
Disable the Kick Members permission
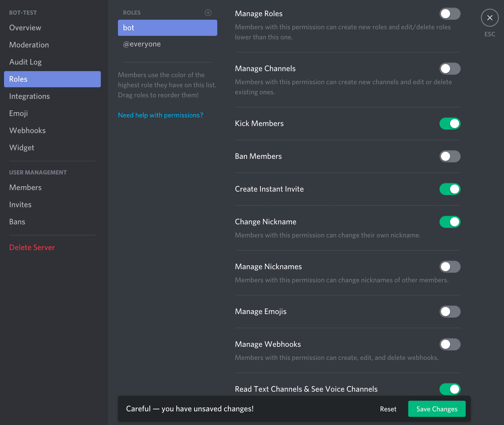coord(450,123)
